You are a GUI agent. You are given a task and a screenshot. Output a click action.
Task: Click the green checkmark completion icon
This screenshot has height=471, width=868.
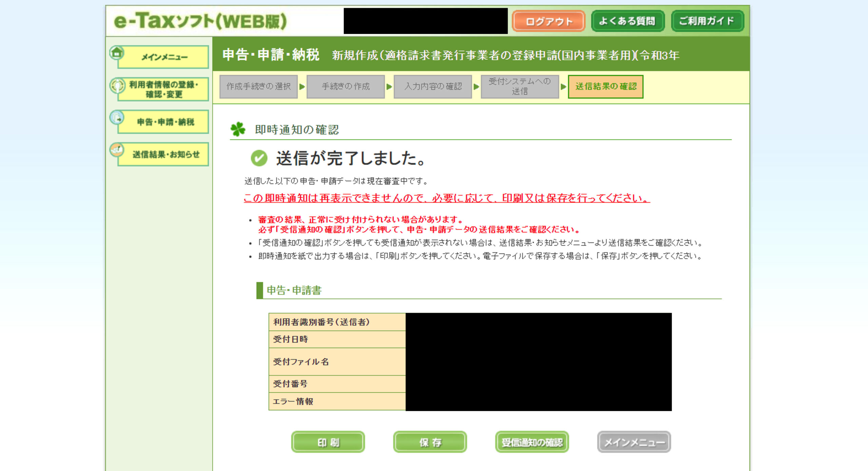point(259,158)
